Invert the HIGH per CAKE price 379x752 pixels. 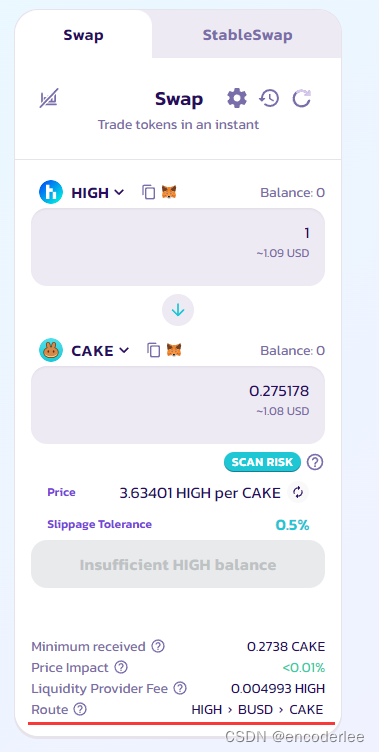click(298, 493)
